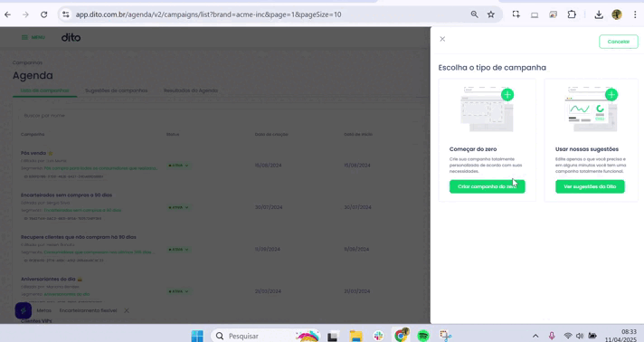Click the Encarteiramento flexível shortcut

pyautogui.click(x=88, y=310)
